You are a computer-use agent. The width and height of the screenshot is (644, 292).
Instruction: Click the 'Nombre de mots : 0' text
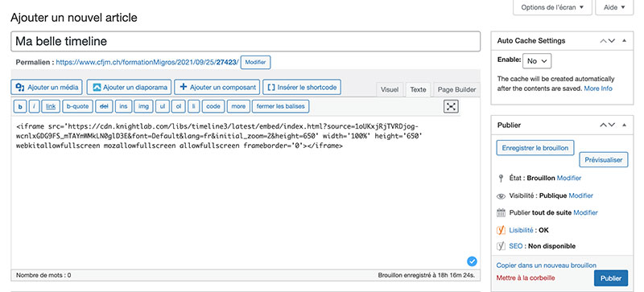[43, 275]
